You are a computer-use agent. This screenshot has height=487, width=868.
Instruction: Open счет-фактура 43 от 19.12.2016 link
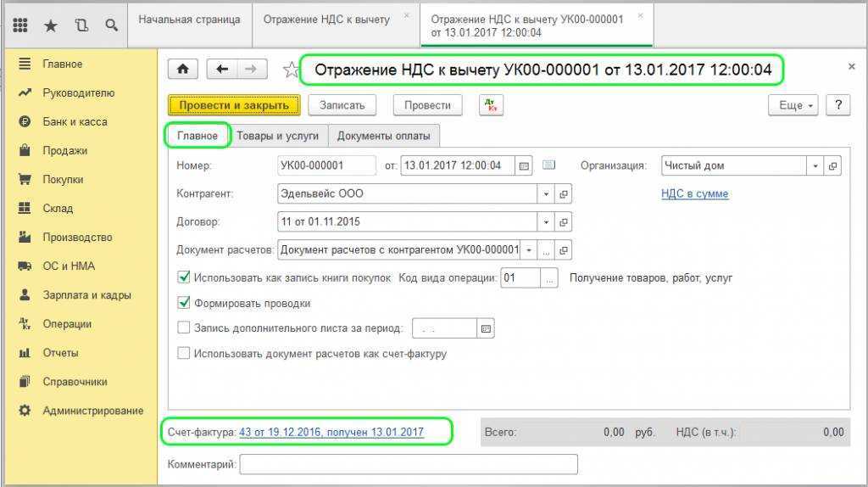point(331,432)
